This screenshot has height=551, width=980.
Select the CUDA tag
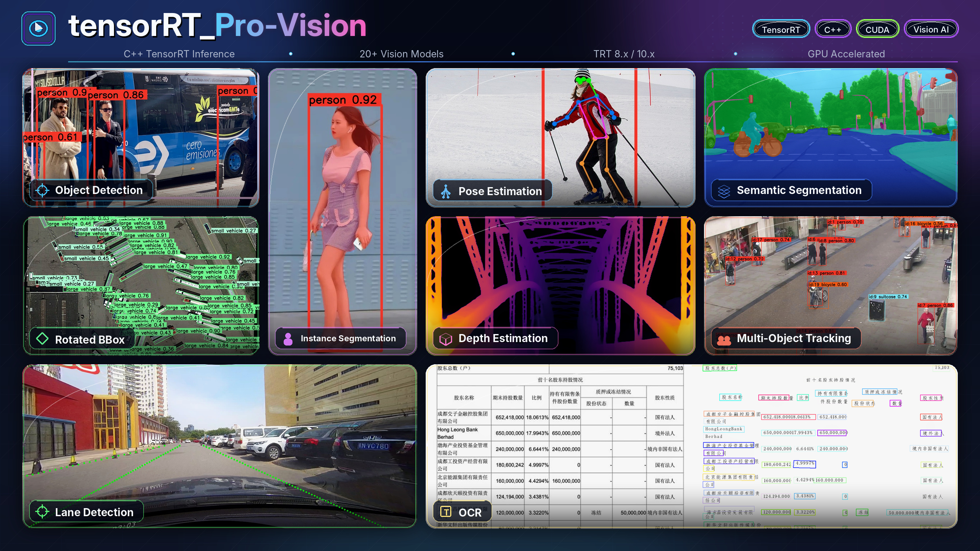pos(877,29)
